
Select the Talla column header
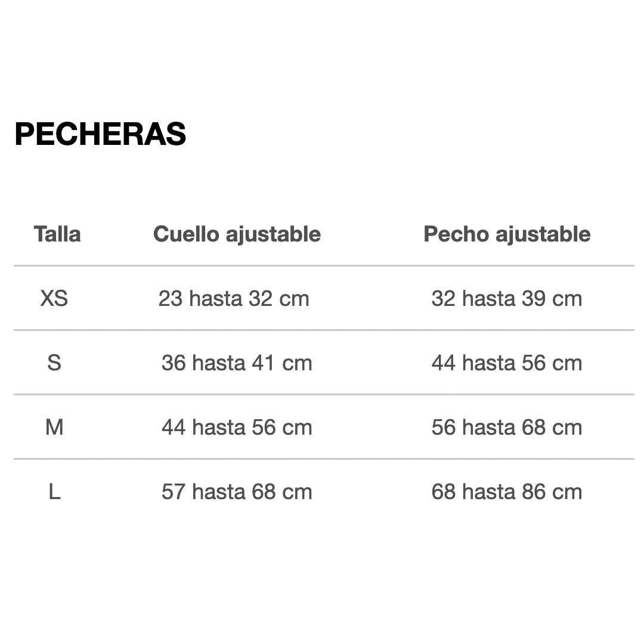click(x=57, y=234)
